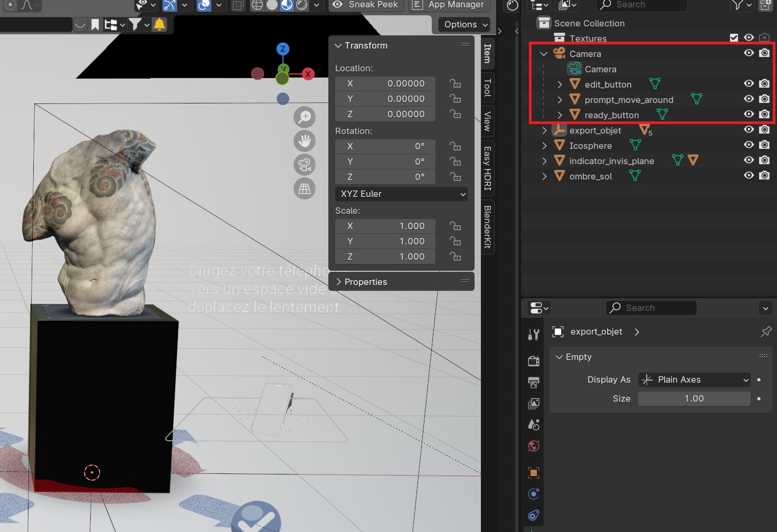Image resolution: width=777 pixels, height=532 pixels.
Task: Hide the Icosphere object in viewport
Action: point(748,145)
